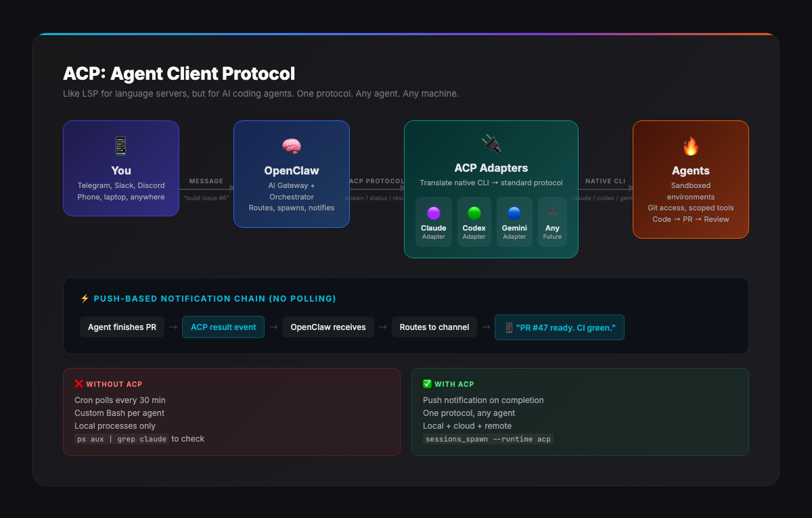Screen dimensions: 812x518
Task: Click the red X icon beside Without ACP
Action: pos(78,384)
